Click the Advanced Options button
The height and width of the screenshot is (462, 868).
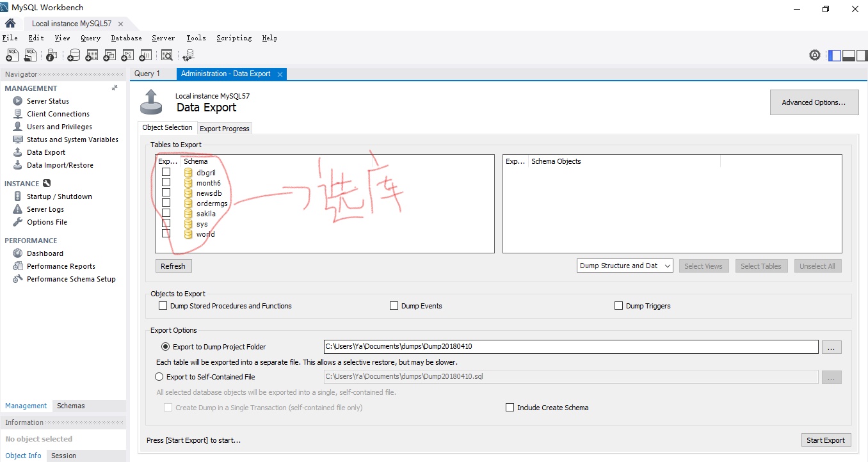coord(814,102)
